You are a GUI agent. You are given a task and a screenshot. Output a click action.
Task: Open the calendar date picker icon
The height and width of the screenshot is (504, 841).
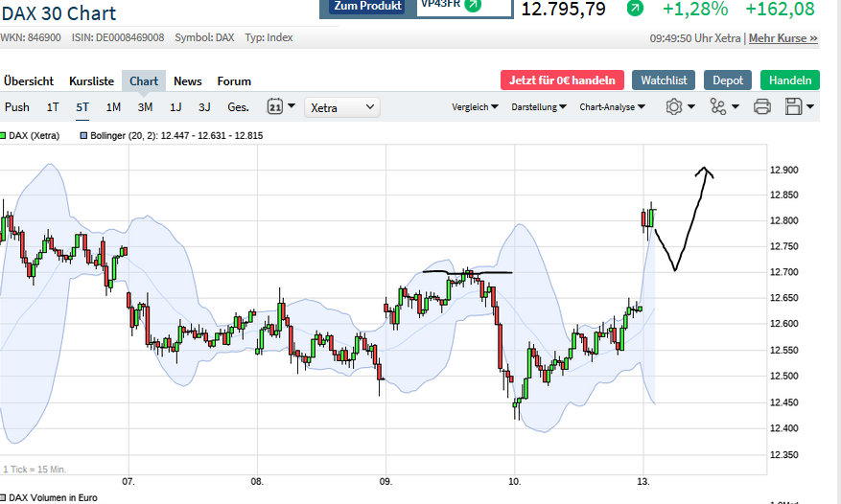274,107
